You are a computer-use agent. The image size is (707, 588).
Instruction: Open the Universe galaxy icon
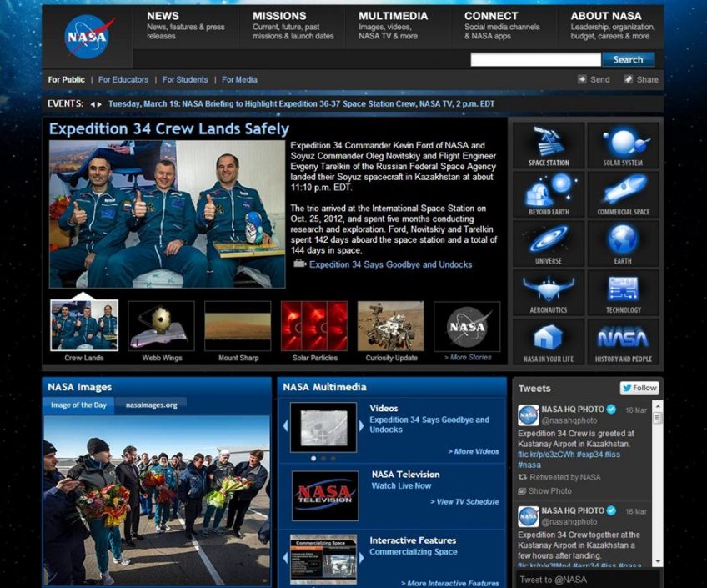[x=548, y=244]
